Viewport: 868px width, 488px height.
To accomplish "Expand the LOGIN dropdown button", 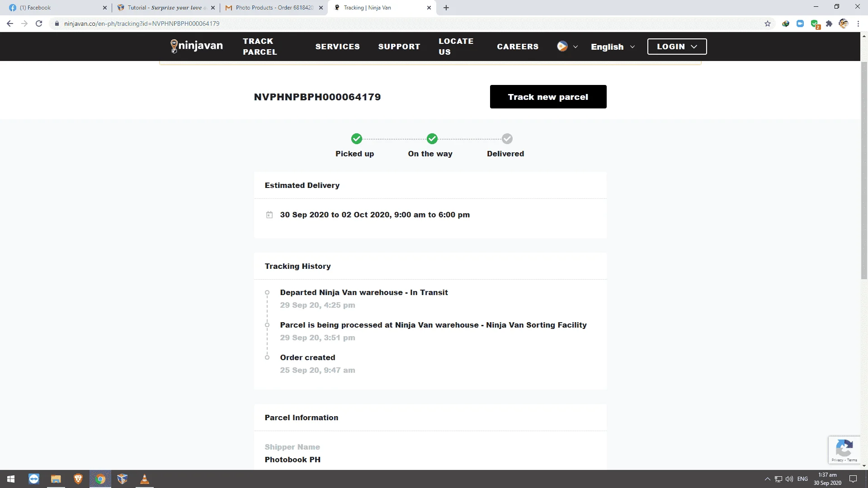I will pos(677,47).
